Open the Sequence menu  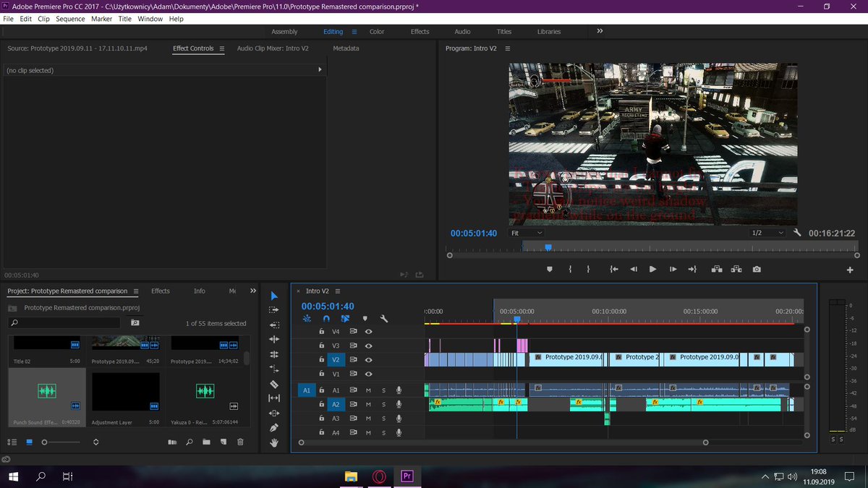(x=70, y=19)
